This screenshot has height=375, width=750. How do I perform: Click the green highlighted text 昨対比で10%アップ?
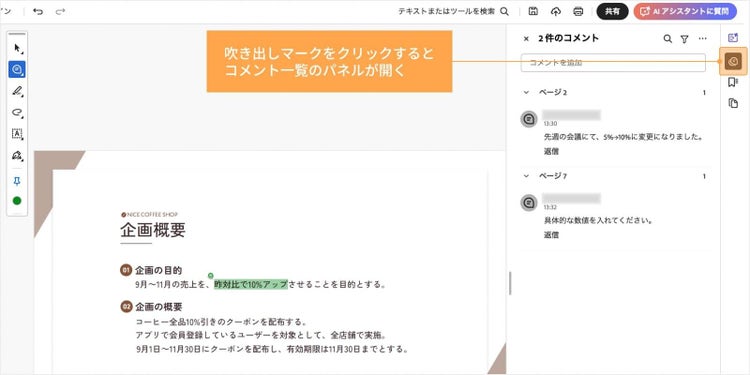click(x=251, y=285)
